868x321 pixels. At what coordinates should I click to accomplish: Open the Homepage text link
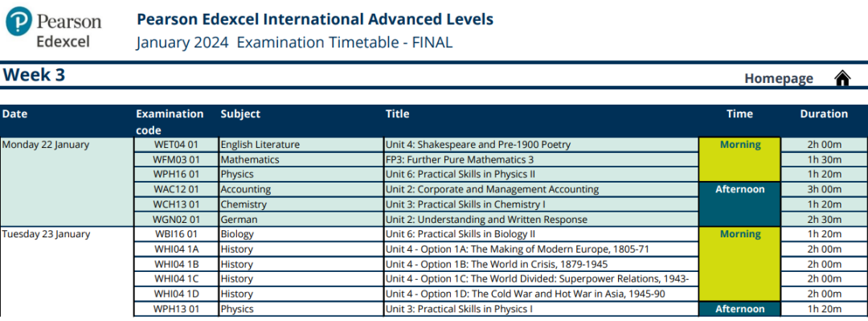click(778, 79)
